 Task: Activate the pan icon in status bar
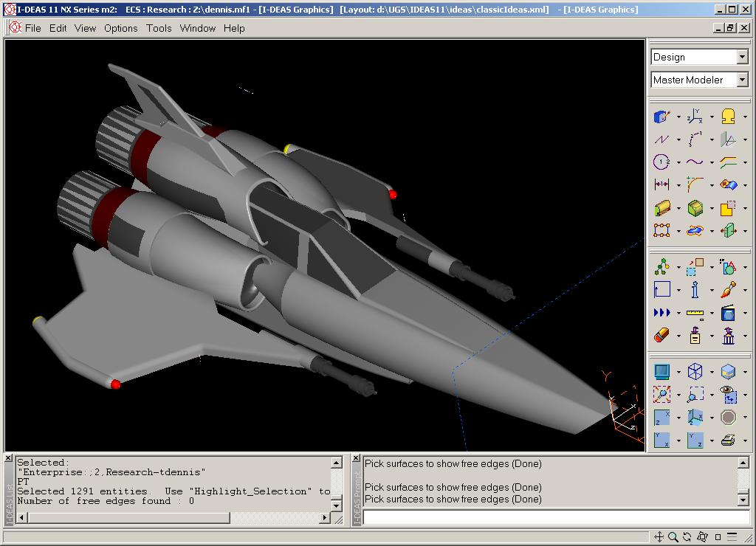point(659,537)
